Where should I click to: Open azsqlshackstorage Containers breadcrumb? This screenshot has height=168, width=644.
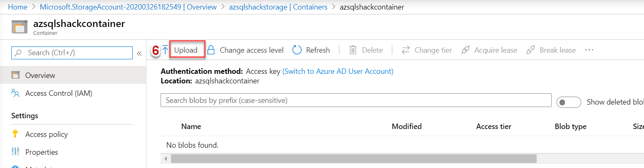[x=278, y=7]
